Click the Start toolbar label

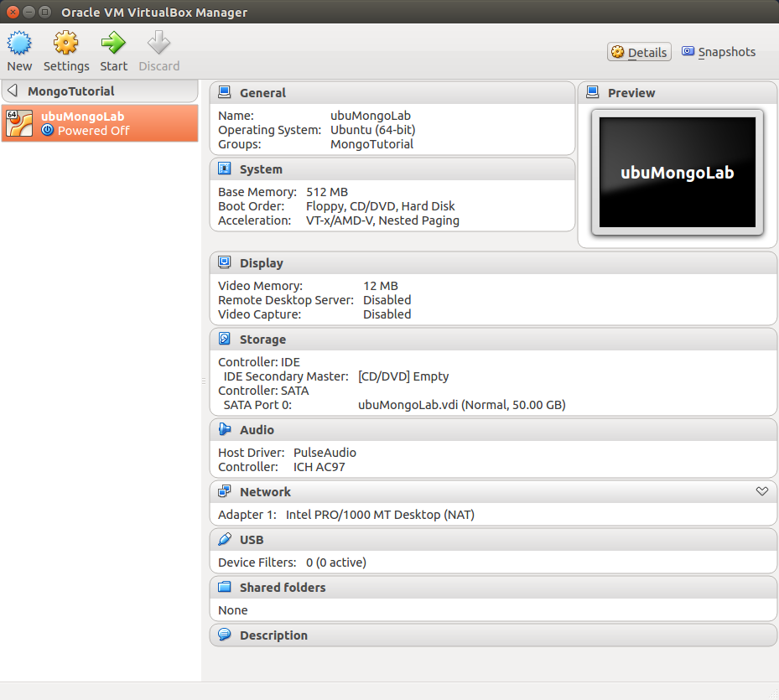[114, 66]
